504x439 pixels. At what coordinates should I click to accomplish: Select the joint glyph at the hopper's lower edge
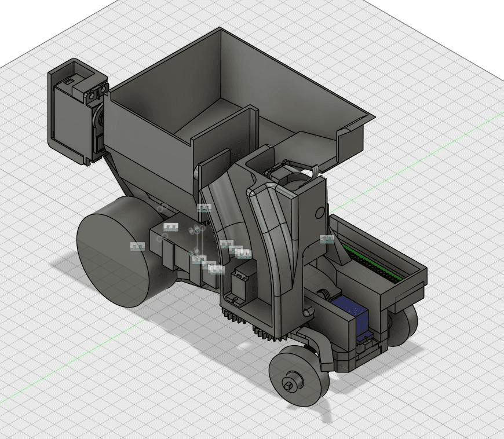[x=204, y=208]
